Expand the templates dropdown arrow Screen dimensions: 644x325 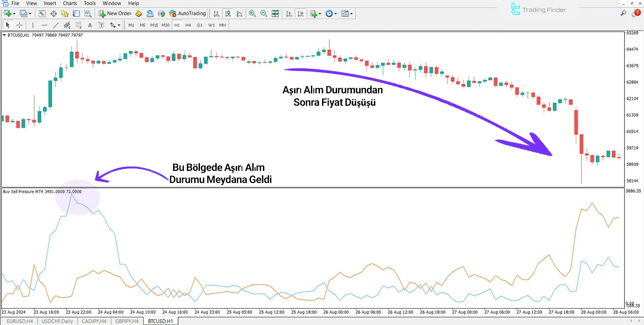tap(351, 14)
